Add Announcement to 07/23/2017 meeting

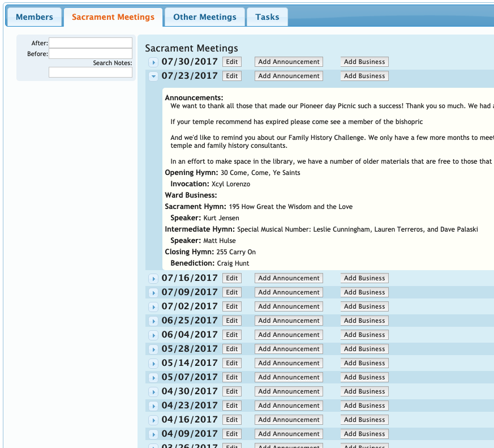[289, 76]
